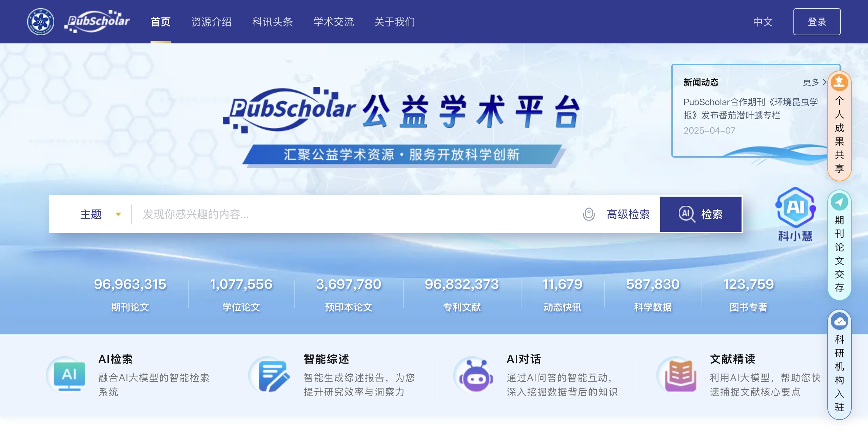This screenshot has width=868, height=438.
Task: Click the green 期刊论文交存 paper-plane icon
Action: click(x=839, y=202)
